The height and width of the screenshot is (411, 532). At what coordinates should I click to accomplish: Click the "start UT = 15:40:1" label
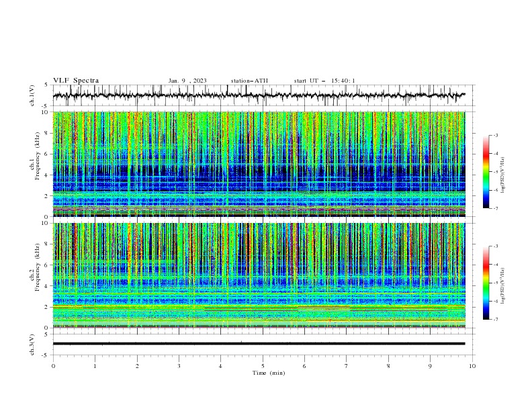pyautogui.click(x=324, y=81)
